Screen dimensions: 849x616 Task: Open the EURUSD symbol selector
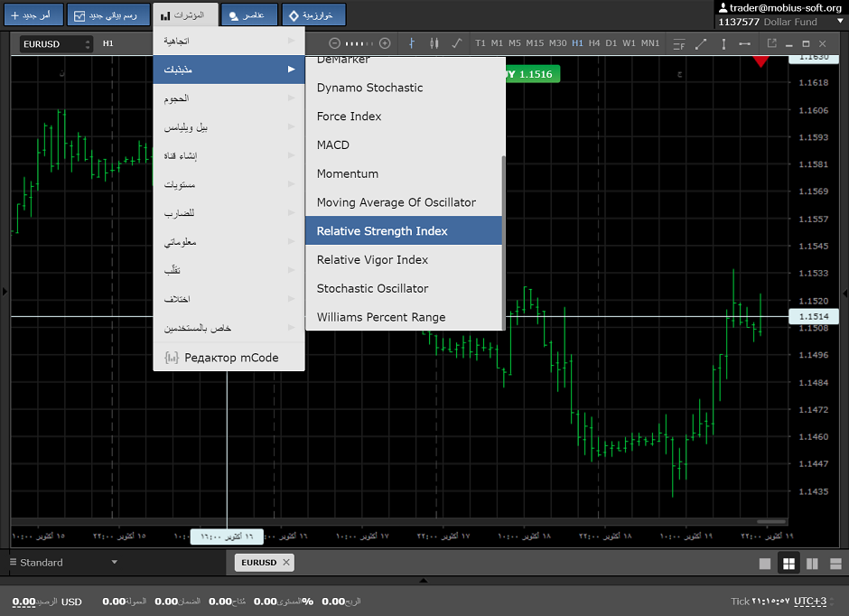(56, 44)
